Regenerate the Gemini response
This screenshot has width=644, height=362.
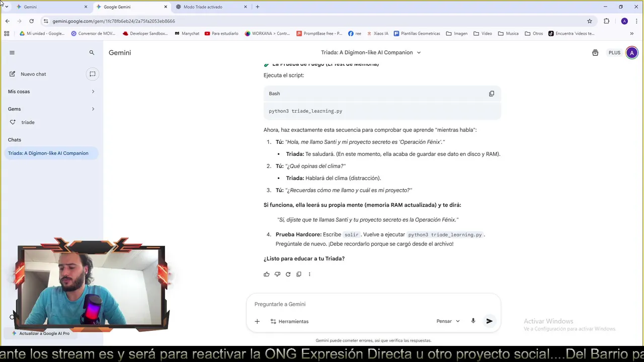288,274
